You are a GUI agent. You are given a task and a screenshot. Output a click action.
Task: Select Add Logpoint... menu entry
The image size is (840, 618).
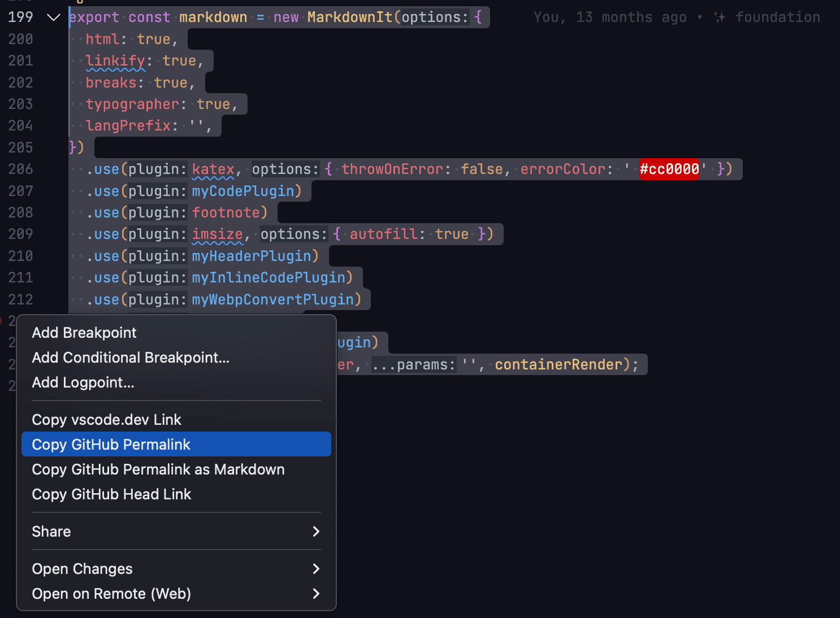tap(83, 382)
